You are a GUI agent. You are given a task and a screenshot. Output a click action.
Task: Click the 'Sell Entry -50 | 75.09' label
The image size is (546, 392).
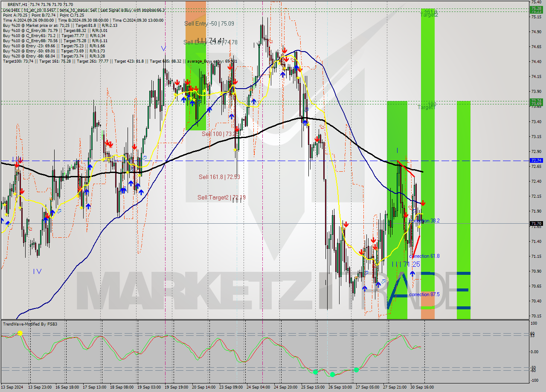click(x=209, y=23)
